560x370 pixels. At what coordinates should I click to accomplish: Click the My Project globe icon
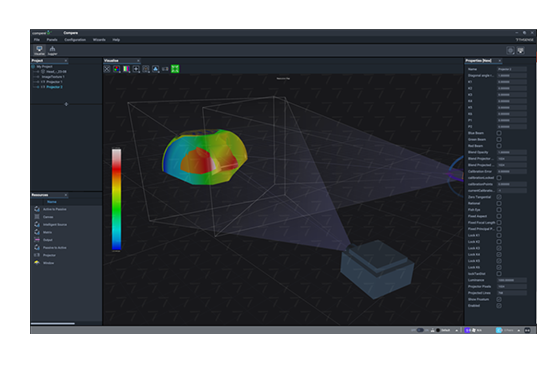coord(33,66)
